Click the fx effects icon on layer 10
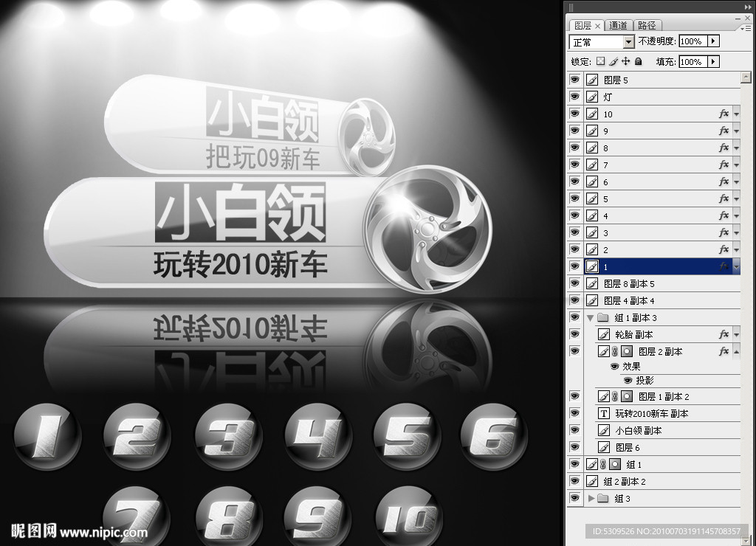Viewport: 756px width, 546px height. (724, 114)
